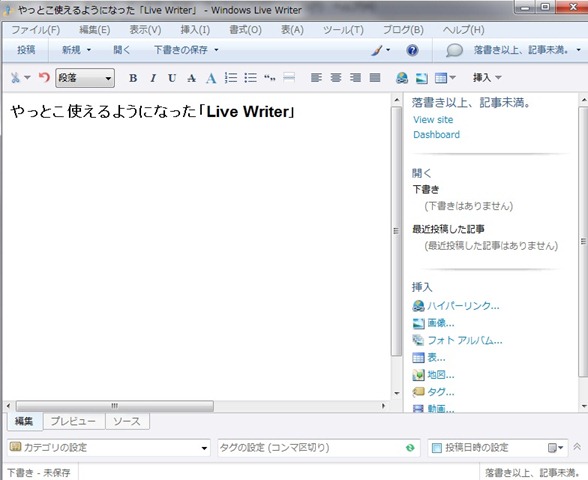
Task: Align text right
Action: click(355, 78)
